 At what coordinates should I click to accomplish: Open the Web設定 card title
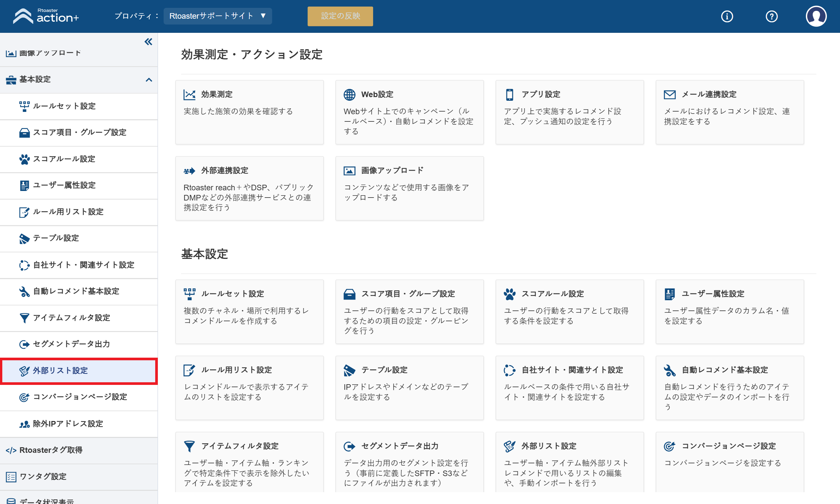click(x=377, y=94)
